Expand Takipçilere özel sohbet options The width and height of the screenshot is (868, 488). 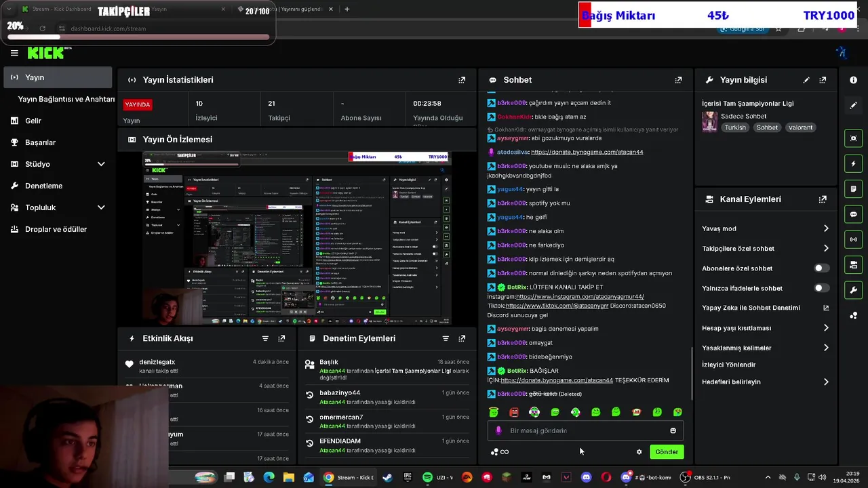pos(826,248)
